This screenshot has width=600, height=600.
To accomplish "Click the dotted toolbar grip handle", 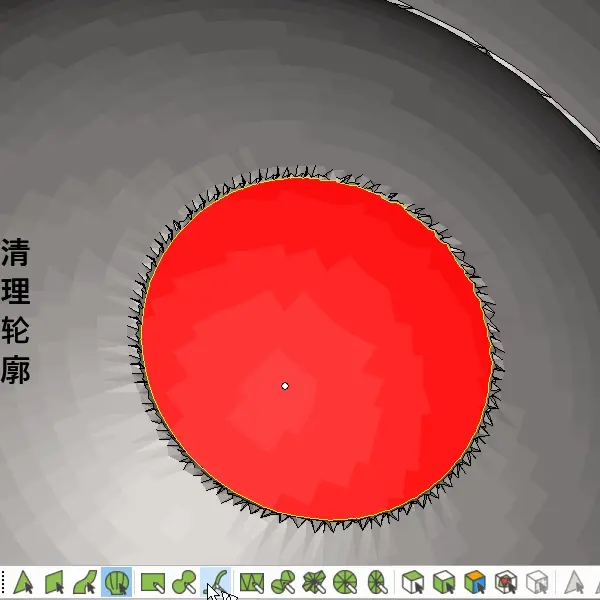I will click(3, 582).
